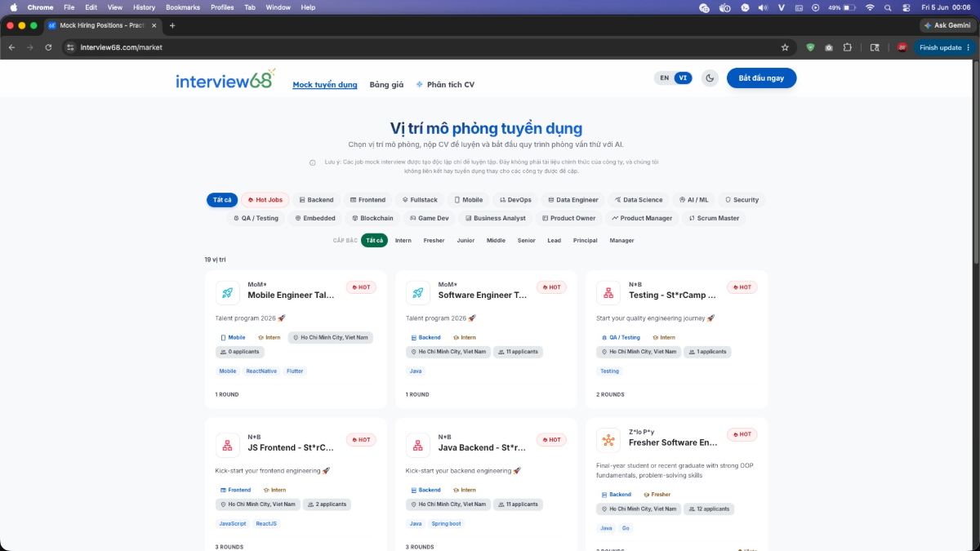The height and width of the screenshot is (551, 980).
Task: Select Middle level filter
Action: (496, 241)
